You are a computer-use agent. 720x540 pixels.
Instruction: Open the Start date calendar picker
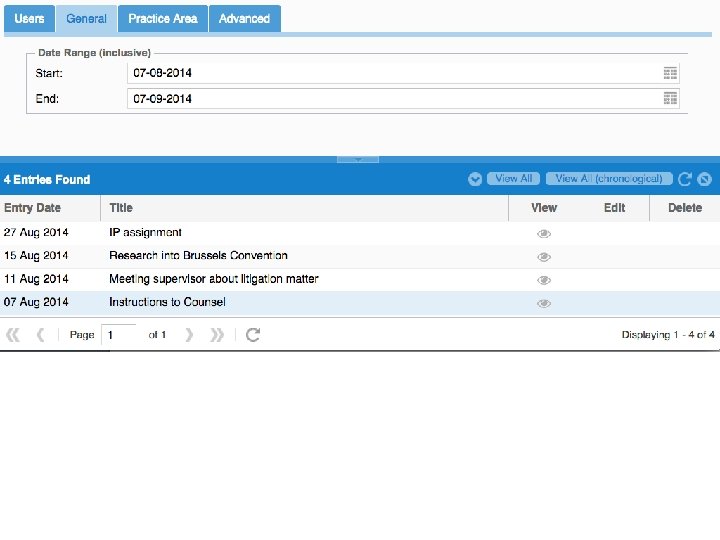(x=670, y=73)
